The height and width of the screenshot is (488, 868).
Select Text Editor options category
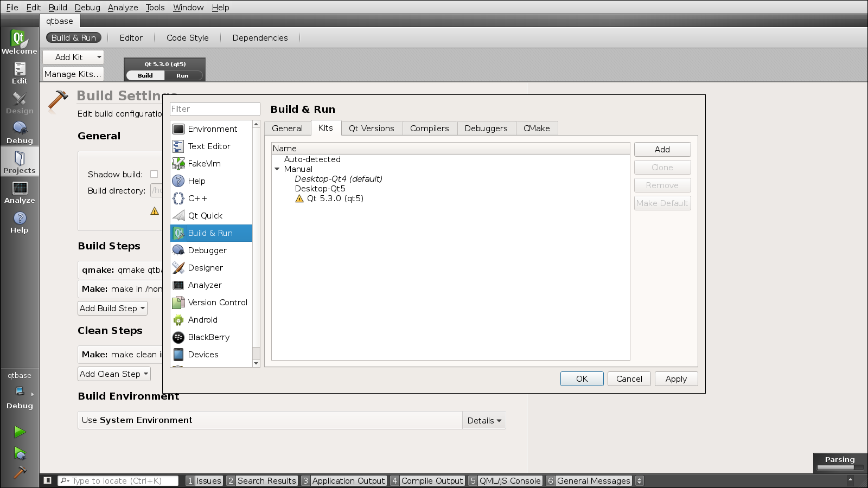(211, 146)
